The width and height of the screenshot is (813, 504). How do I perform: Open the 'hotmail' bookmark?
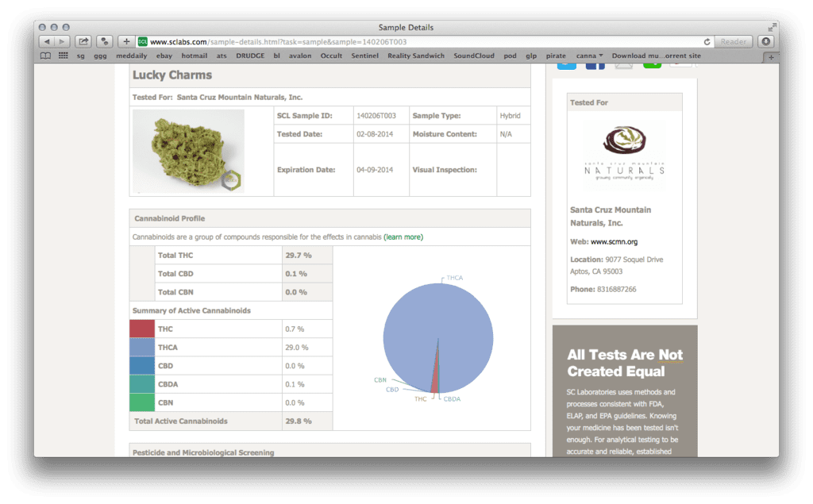195,56
